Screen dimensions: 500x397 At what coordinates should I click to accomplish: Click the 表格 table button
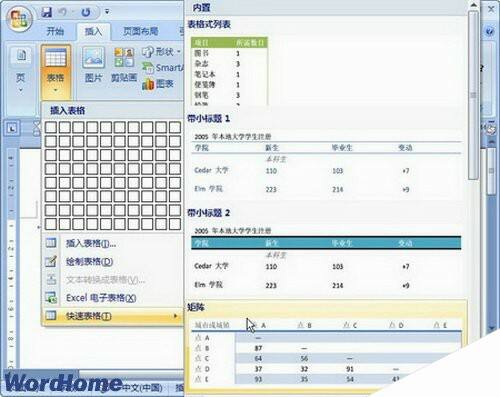tap(55, 71)
